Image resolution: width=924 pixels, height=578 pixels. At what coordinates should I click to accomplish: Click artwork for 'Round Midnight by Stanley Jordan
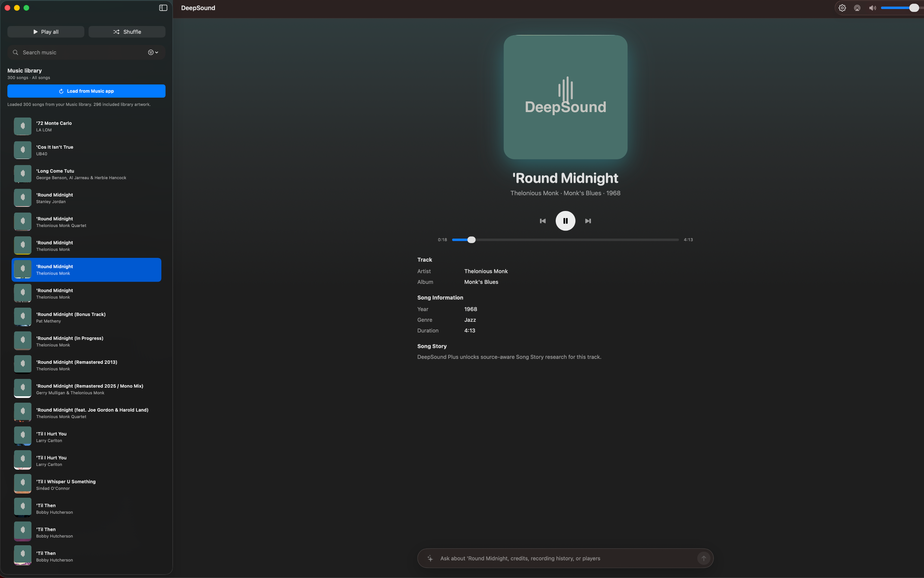pyautogui.click(x=22, y=198)
